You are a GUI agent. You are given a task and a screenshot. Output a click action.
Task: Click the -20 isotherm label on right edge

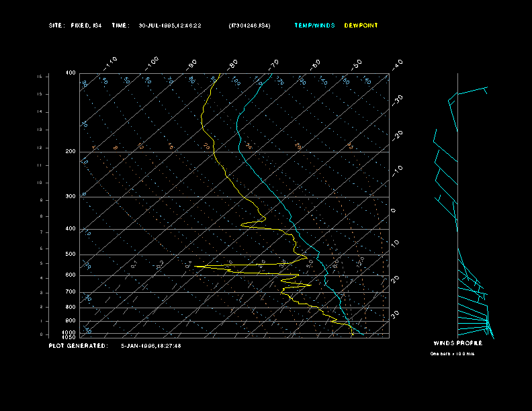pyautogui.click(x=397, y=136)
